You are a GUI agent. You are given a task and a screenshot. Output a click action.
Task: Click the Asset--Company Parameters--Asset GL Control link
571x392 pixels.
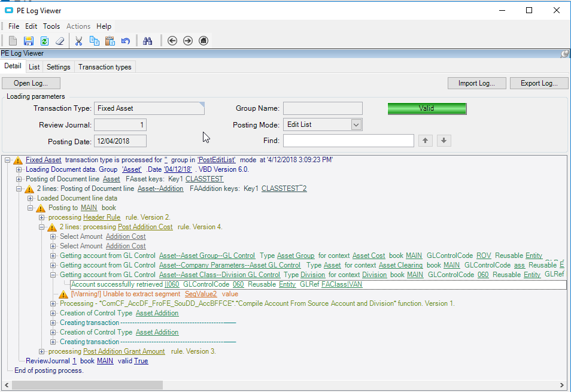[x=230, y=265]
